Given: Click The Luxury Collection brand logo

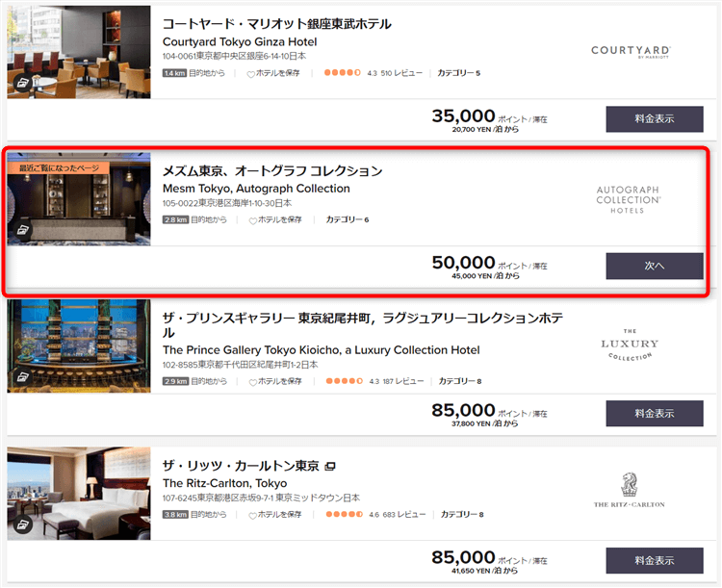Looking at the screenshot, I should 630,346.
